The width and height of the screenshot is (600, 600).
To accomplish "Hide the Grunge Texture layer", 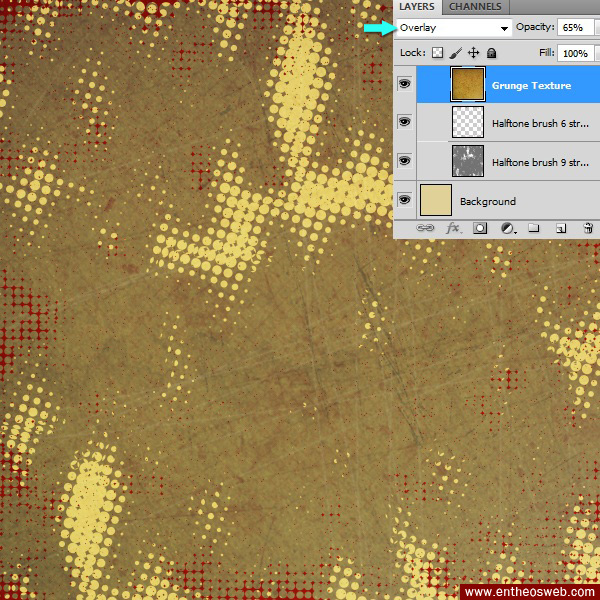I will coord(405,85).
